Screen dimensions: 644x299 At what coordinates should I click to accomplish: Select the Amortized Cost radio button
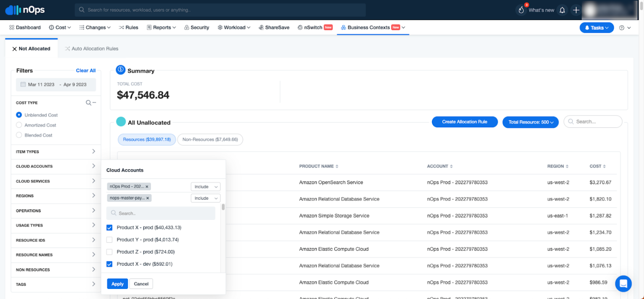tap(20, 125)
